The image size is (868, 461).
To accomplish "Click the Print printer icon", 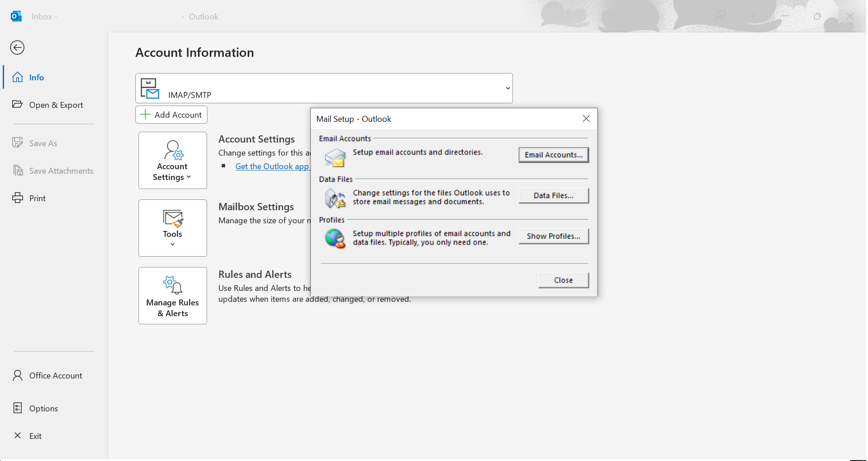I will coord(18,198).
